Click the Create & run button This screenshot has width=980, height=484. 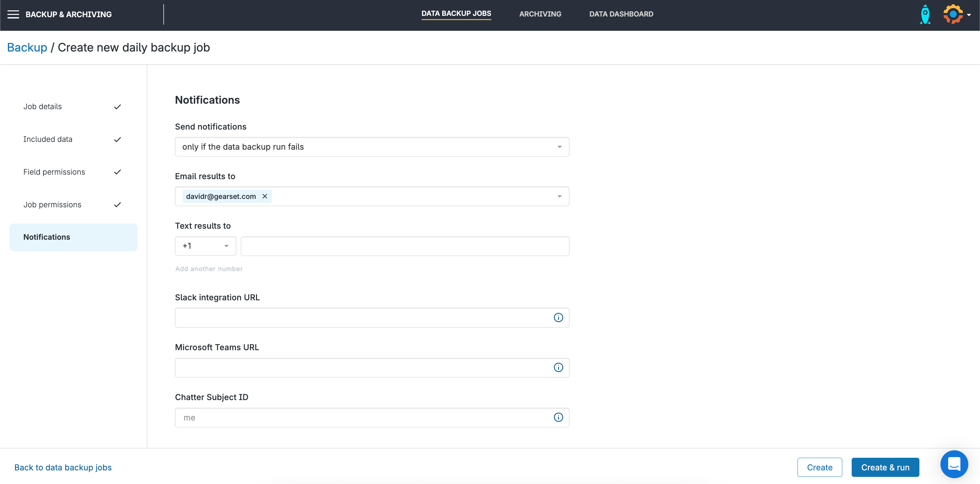point(885,467)
